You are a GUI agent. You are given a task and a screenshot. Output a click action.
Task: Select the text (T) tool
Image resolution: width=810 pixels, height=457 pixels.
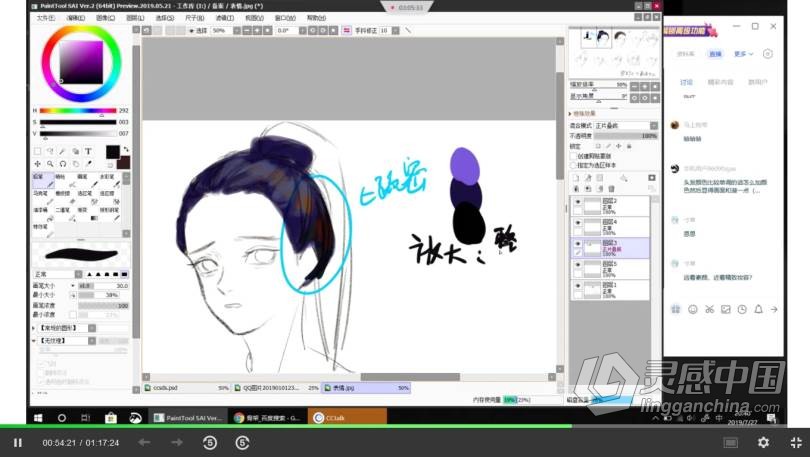click(x=88, y=151)
